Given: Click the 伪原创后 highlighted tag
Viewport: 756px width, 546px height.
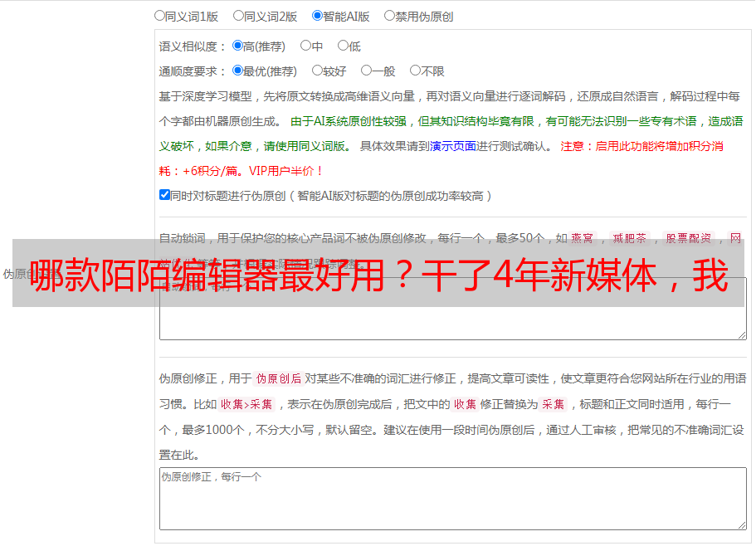Looking at the screenshot, I should [279, 378].
